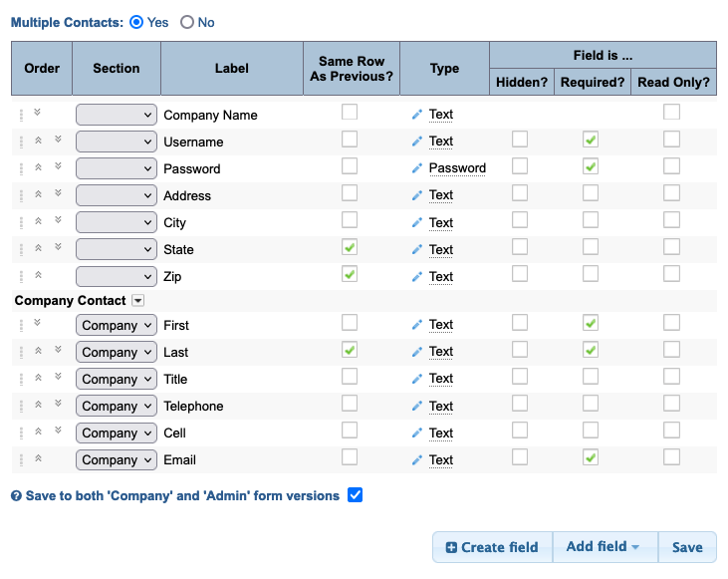Click plus icon on Create field
The width and height of the screenshot is (728, 579).
pos(451,547)
